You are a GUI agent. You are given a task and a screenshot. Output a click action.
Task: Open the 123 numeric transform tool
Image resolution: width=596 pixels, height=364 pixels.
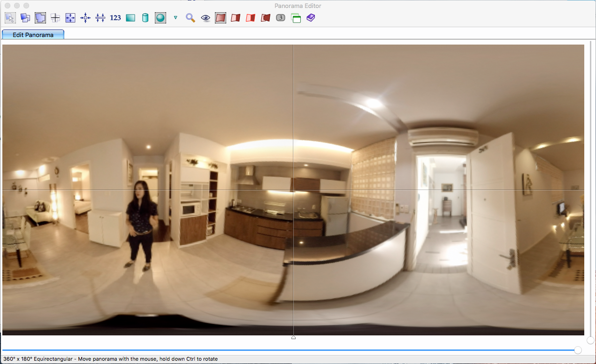[x=115, y=18]
